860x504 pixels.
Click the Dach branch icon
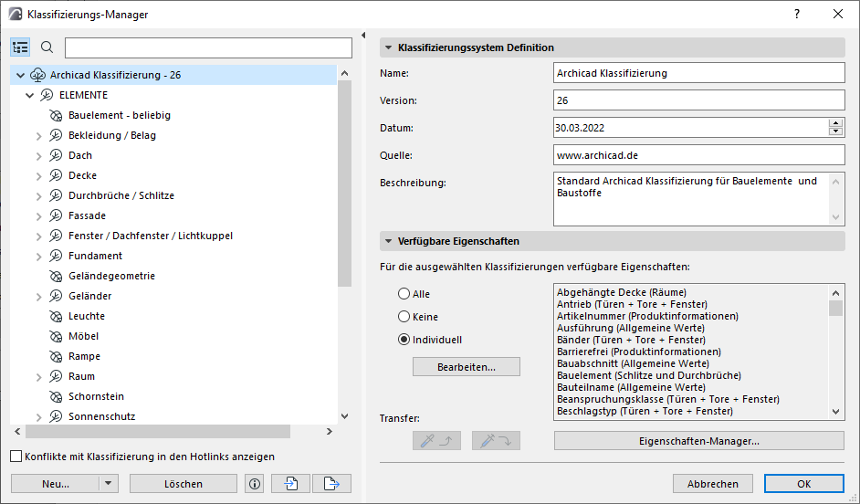click(56, 155)
